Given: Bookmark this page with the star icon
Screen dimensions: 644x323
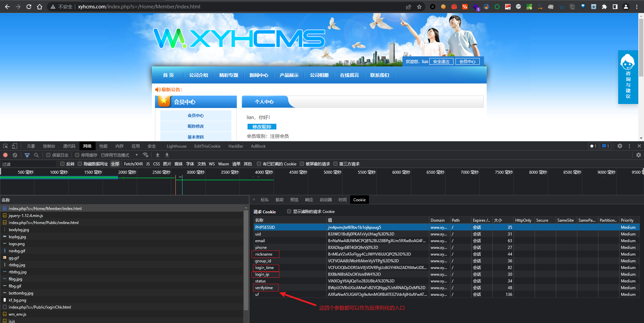Looking at the screenshot, I should pos(419,7).
